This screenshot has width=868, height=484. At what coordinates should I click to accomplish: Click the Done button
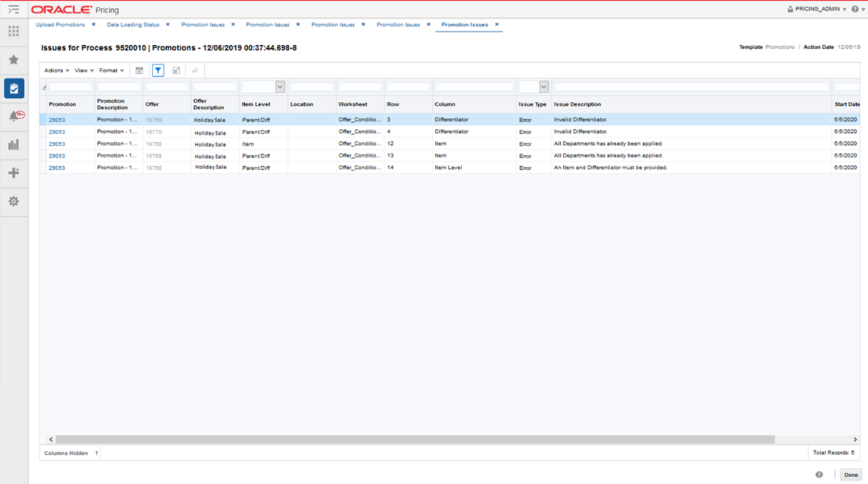point(851,475)
